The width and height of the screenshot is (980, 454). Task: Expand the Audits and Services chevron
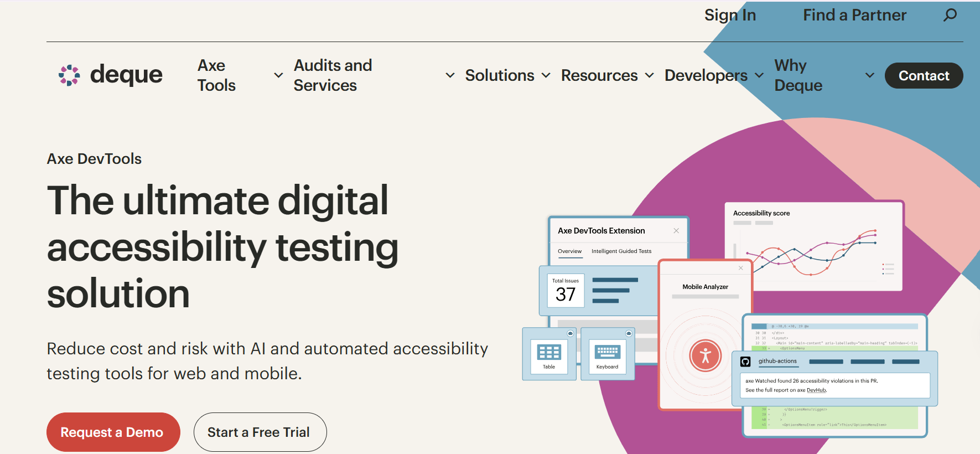450,75
